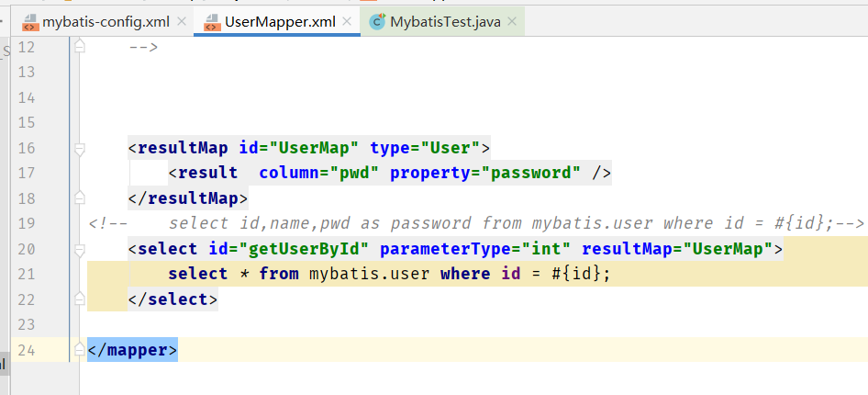Close the MybatisTest.java tab

tap(512, 22)
